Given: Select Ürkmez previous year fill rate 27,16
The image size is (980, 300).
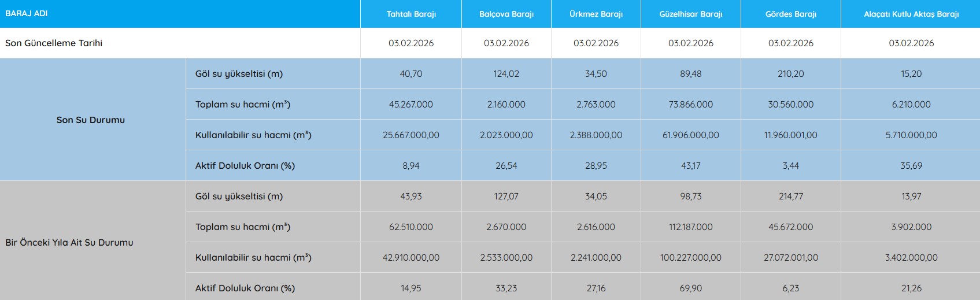Looking at the screenshot, I should pos(596,288).
